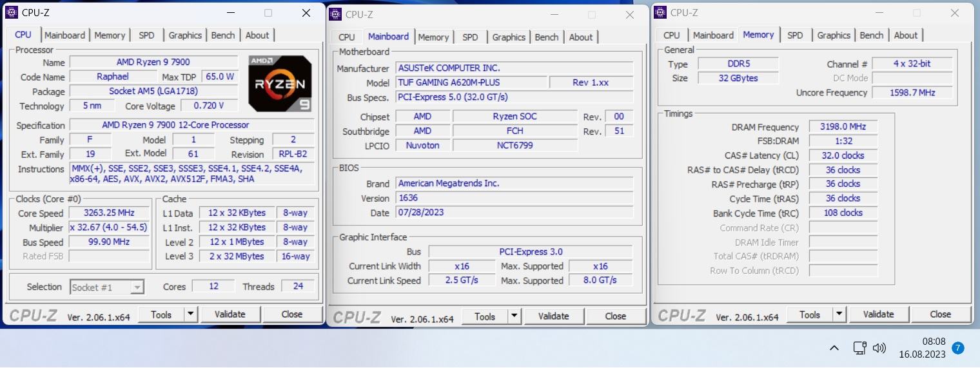Select the TUF GAMING A620M-PLUS model field
Screen dimensions: 980x368
pyautogui.click(x=471, y=82)
